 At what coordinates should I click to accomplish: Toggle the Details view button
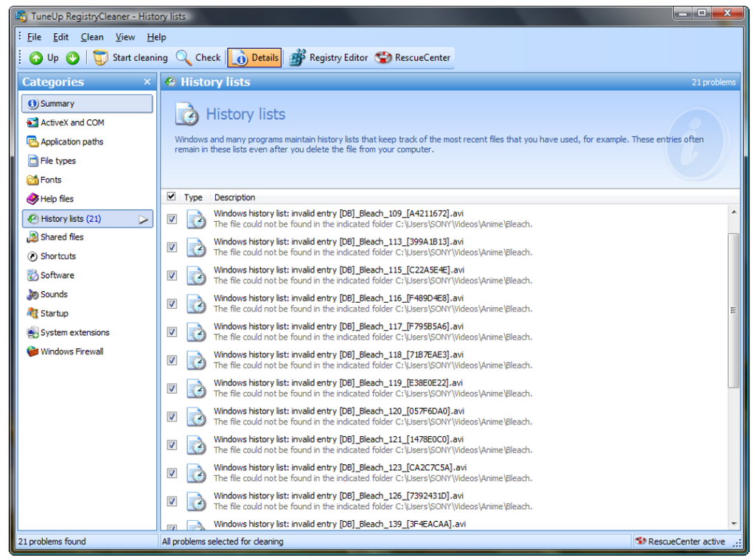254,57
